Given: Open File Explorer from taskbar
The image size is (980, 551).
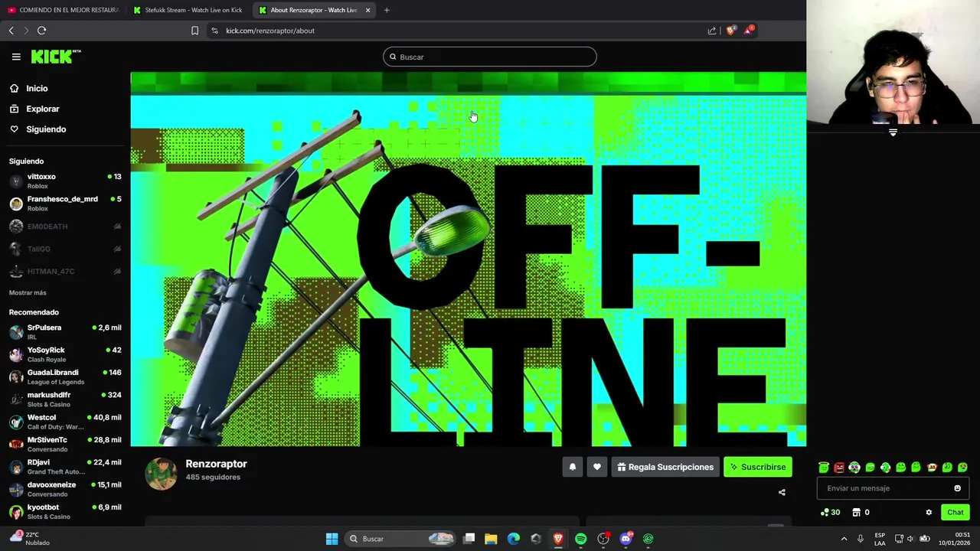Looking at the screenshot, I should (x=491, y=539).
